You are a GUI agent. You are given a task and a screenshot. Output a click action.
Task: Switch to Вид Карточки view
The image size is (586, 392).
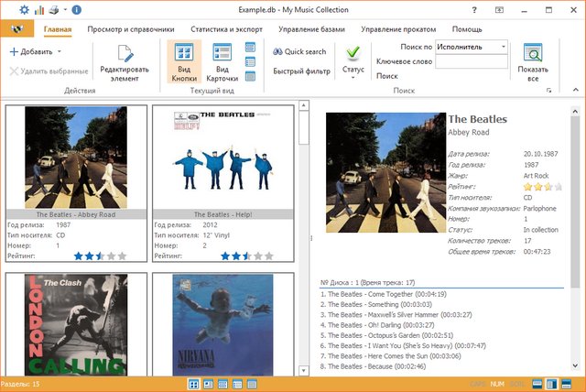222,53
